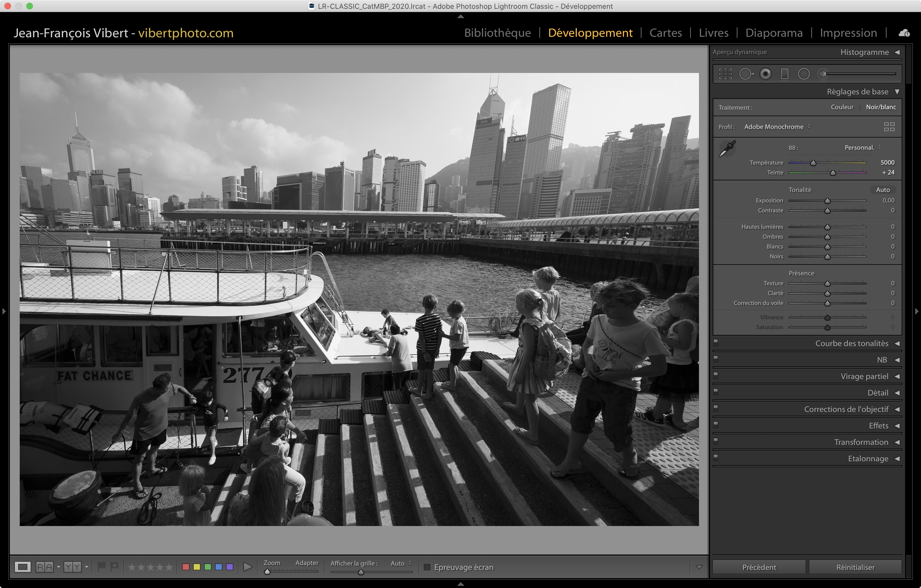Click the Auto tonality button
This screenshot has height=588, width=921.
pos(883,190)
